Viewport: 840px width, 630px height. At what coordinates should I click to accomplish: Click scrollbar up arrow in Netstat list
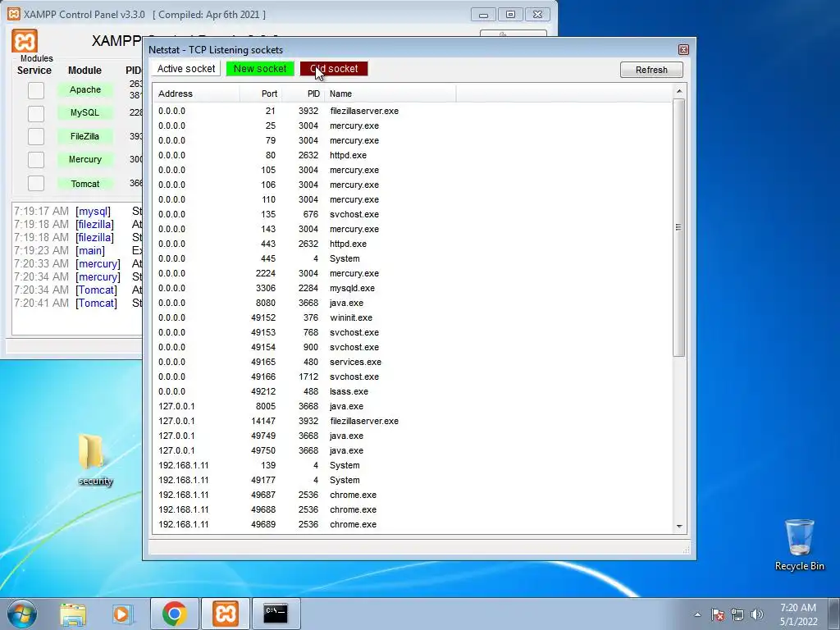(x=679, y=92)
